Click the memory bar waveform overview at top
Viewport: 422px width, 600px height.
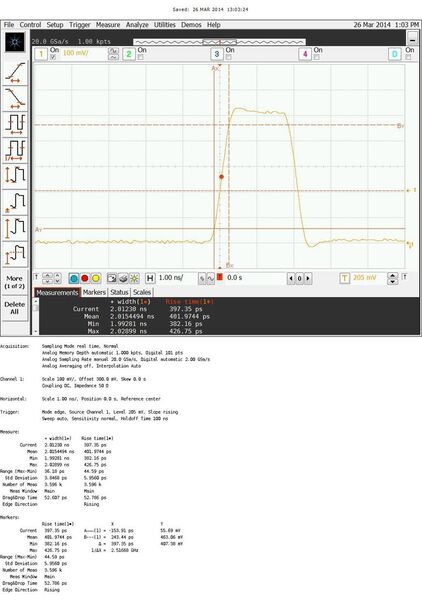pyautogui.click(x=219, y=42)
